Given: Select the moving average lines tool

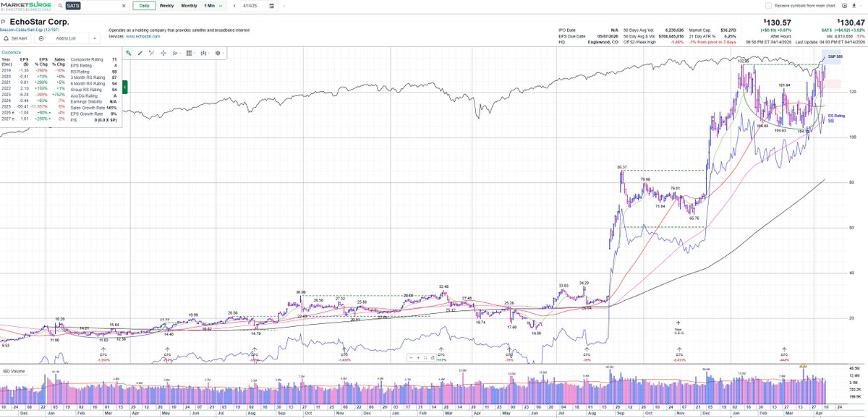Looking at the screenshot, I should pyautogui.click(x=175, y=53).
